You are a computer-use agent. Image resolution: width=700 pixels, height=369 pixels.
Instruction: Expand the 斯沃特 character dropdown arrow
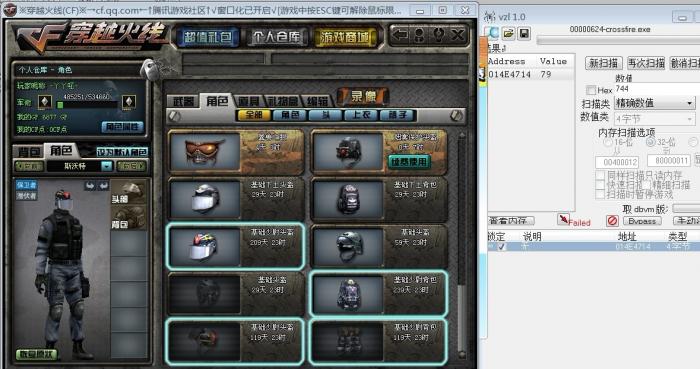point(107,166)
